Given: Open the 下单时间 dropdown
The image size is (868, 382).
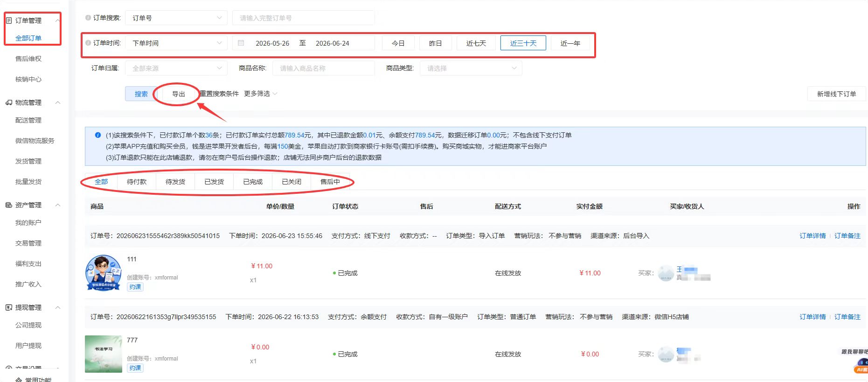Looking at the screenshot, I should [176, 43].
